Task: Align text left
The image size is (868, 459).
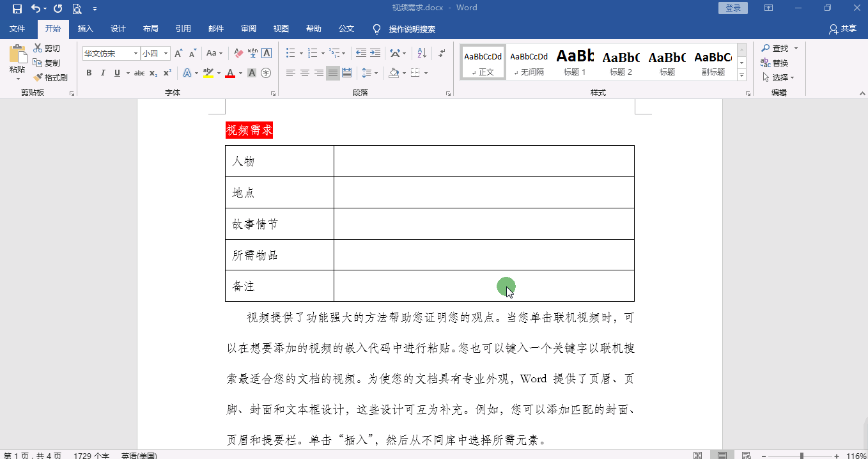Action: (291, 73)
